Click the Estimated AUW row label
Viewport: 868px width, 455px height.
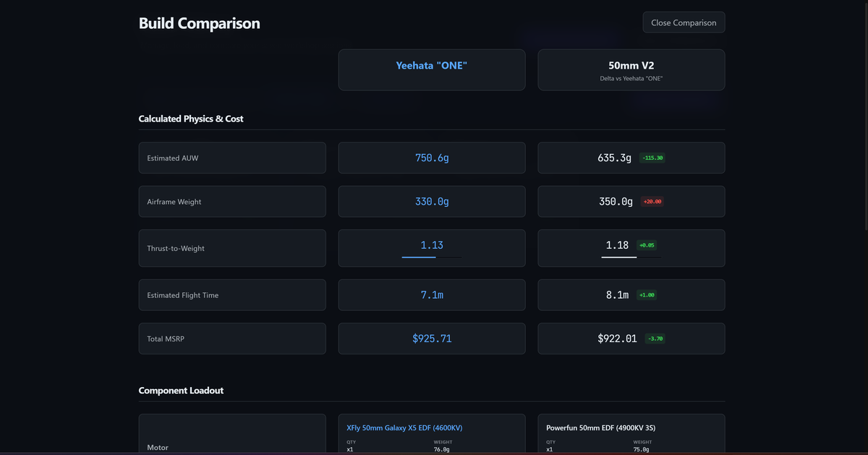(x=173, y=158)
